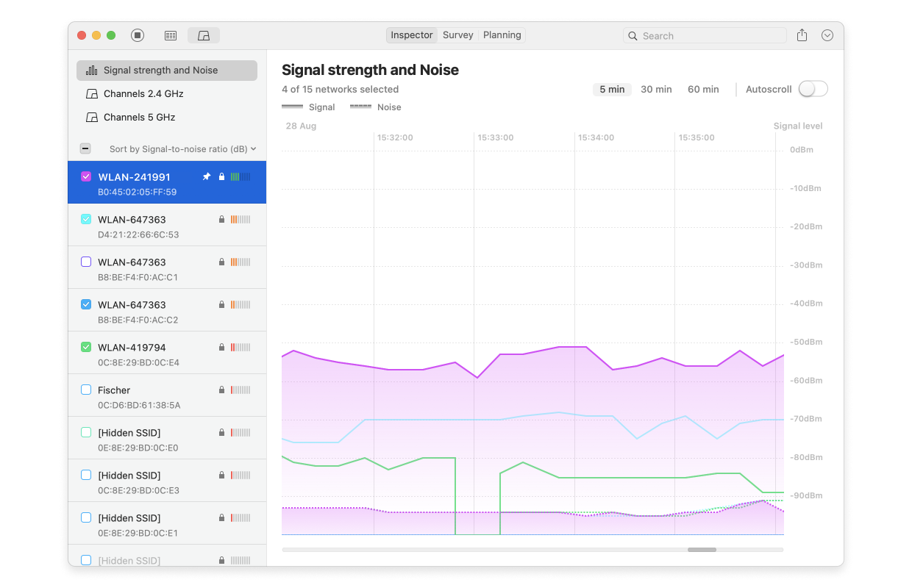Open the circled chevron menu in toolbar

[x=827, y=35]
